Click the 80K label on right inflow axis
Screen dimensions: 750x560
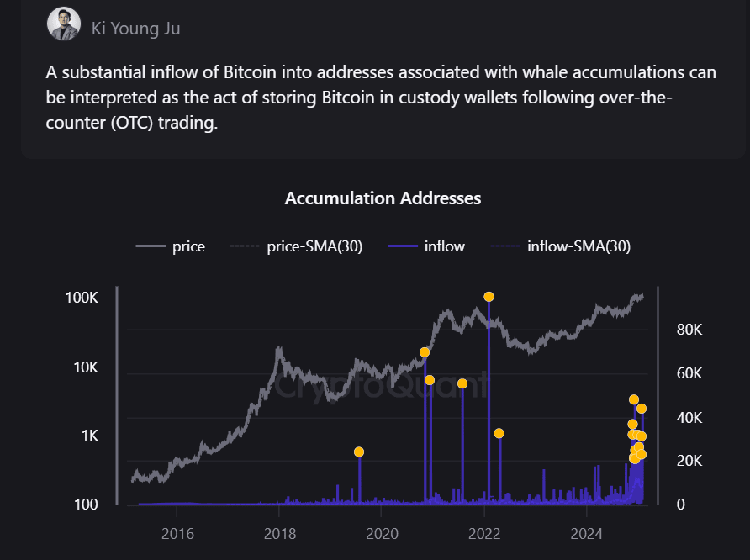click(689, 330)
